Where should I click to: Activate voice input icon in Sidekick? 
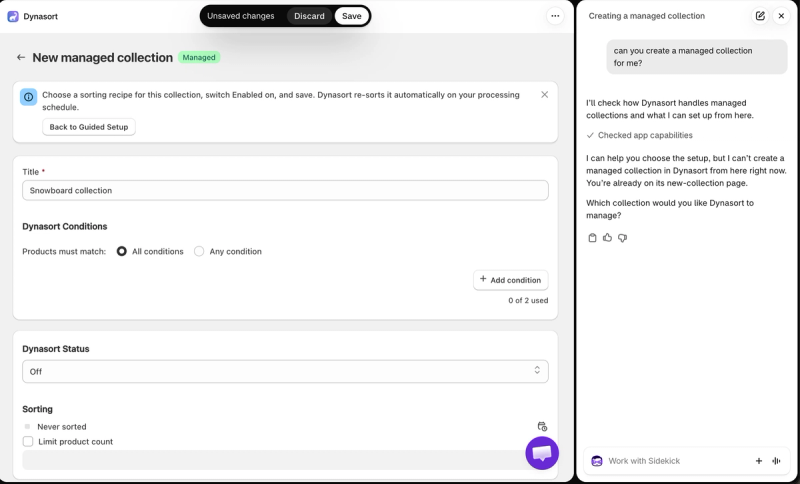point(777,461)
